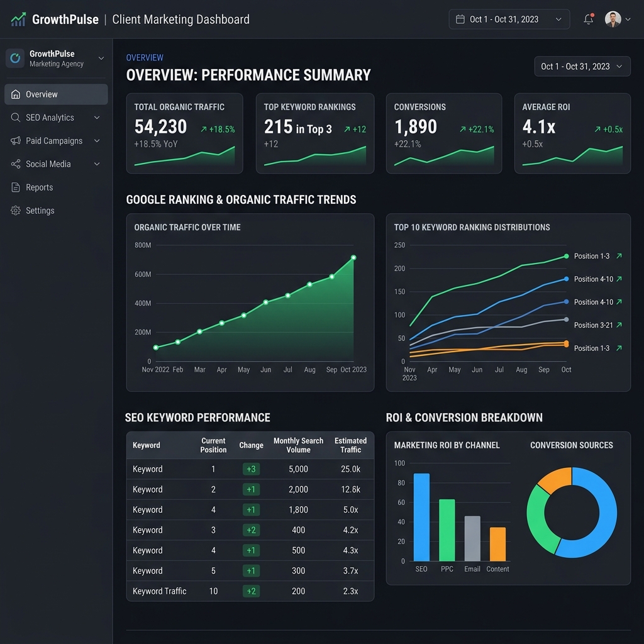Click the Social Media share icon
The image size is (644, 644).
click(16, 164)
